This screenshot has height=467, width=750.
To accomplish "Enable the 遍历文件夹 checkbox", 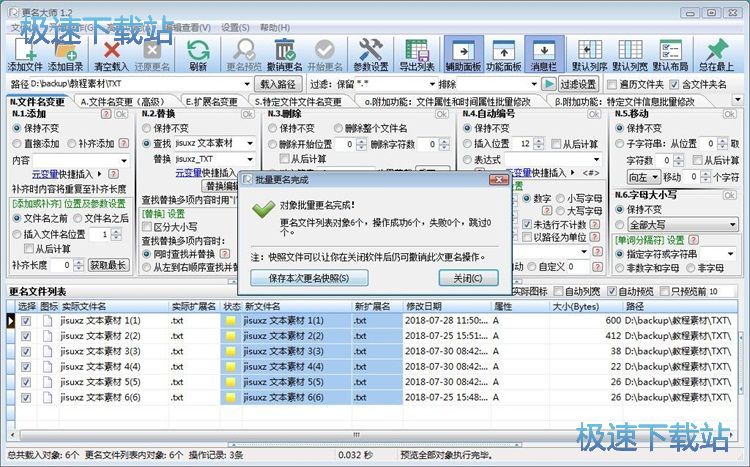I will (611, 85).
